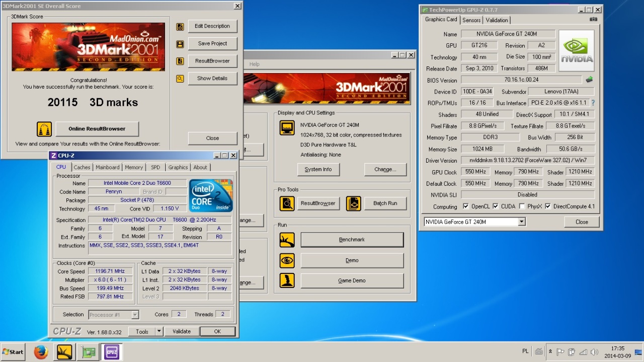
Task: Click the Pro Tools ResultBrowser magnifier icon
Action: 287,203
